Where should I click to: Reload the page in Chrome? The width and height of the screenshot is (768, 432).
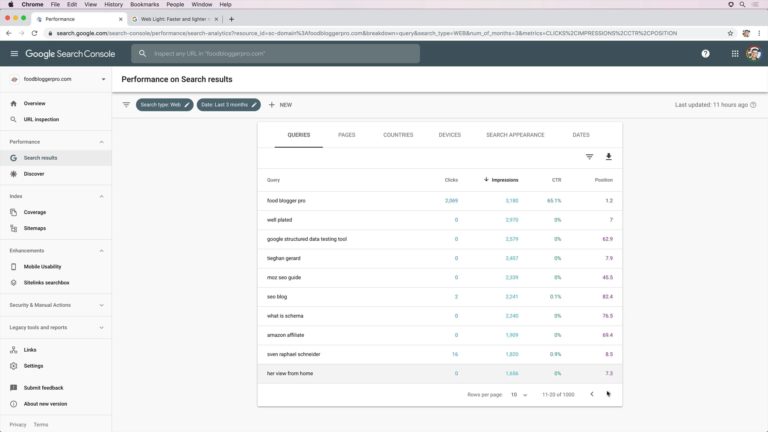pyautogui.click(x=34, y=33)
